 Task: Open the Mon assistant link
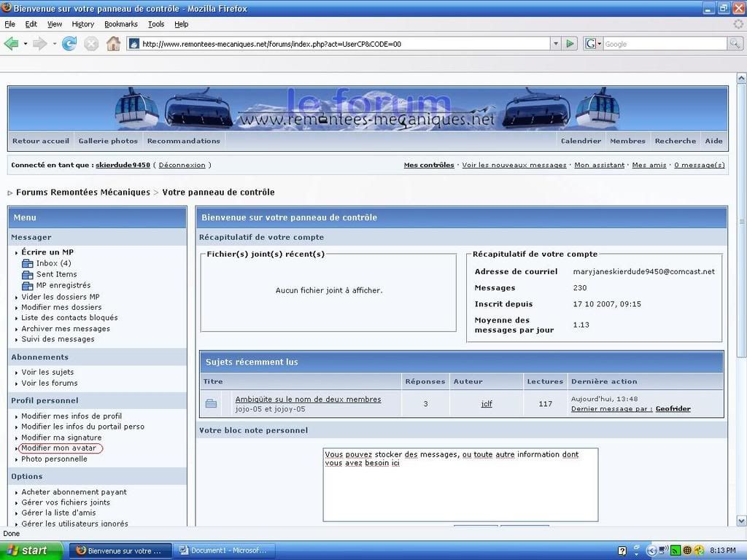pyautogui.click(x=600, y=166)
